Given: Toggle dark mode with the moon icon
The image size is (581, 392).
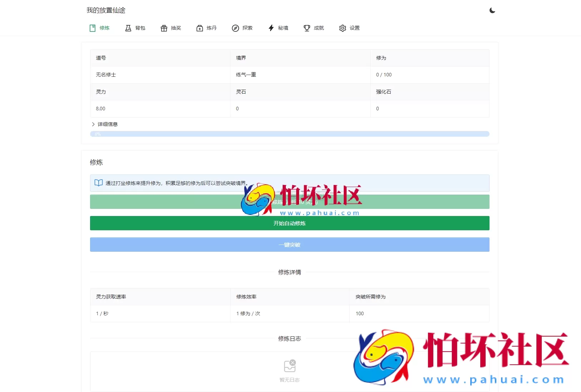Looking at the screenshot, I should tap(492, 10).
